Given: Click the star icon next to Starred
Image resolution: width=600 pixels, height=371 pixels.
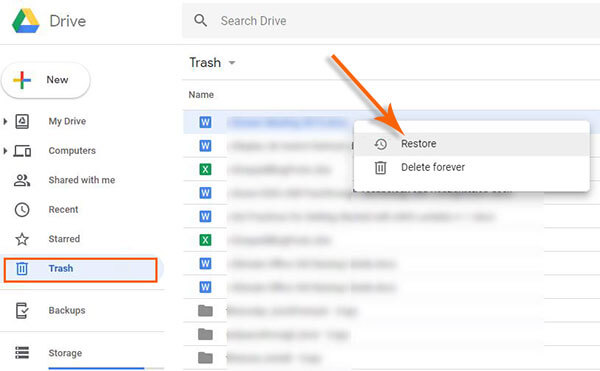Looking at the screenshot, I should click(22, 239).
